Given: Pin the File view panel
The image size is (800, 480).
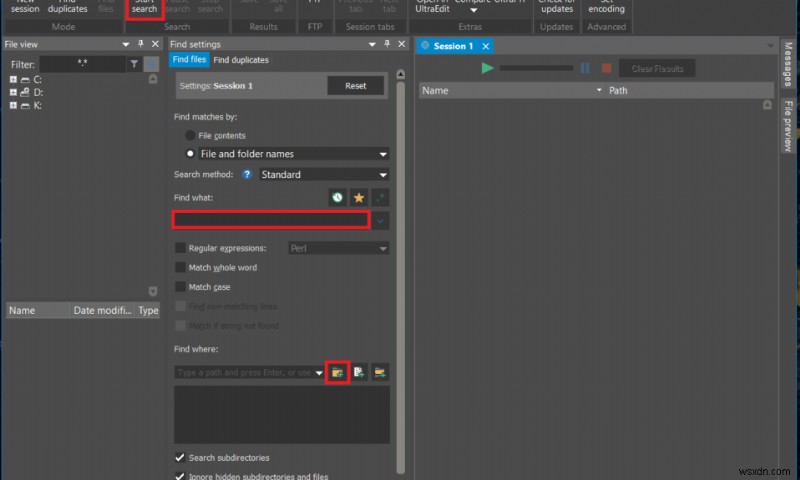Looking at the screenshot, I should tap(140, 44).
